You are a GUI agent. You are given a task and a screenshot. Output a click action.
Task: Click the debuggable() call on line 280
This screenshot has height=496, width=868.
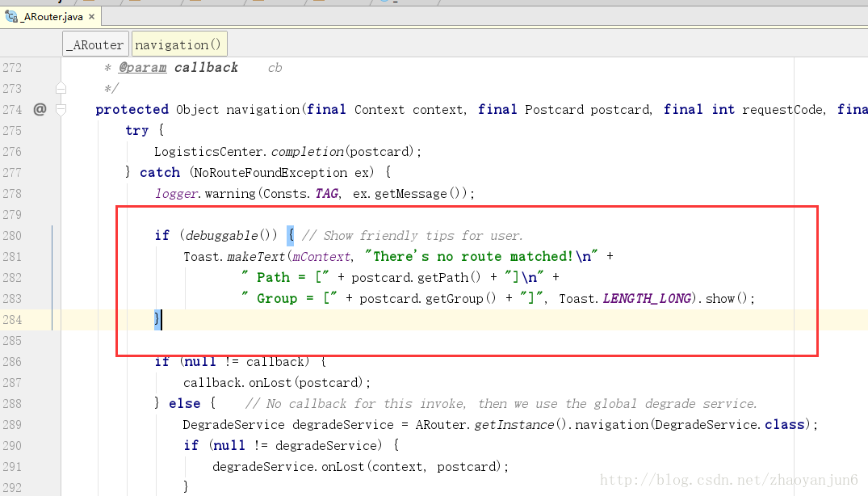231,236
